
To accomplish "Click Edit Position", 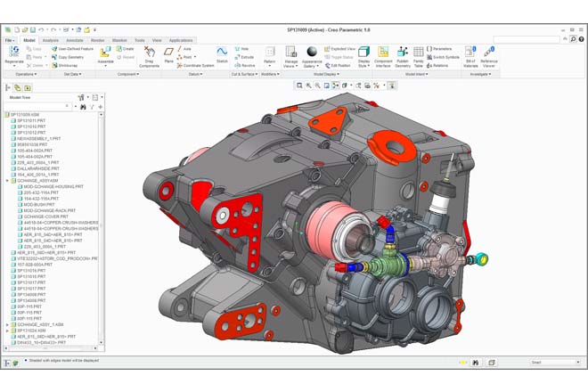I will [338, 65].
